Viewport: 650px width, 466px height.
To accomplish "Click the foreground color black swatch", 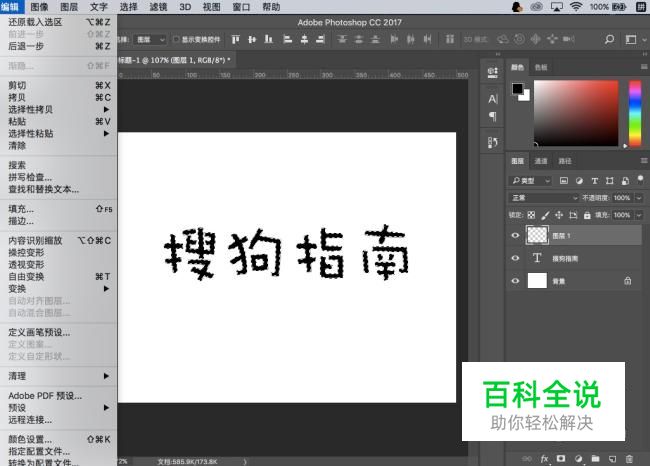I will [x=517, y=88].
